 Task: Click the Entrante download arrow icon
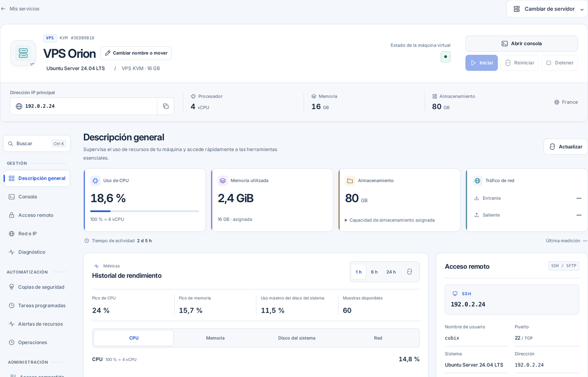[x=477, y=198]
